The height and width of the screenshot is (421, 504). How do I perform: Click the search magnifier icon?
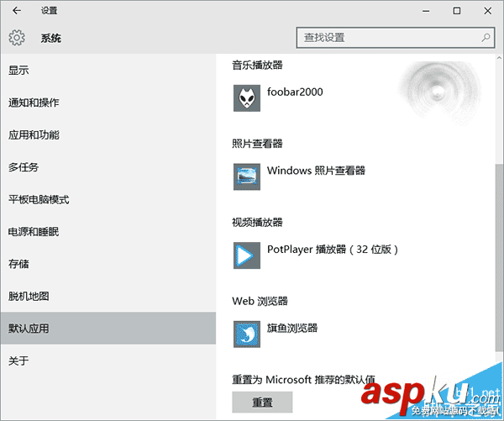[486, 38]
